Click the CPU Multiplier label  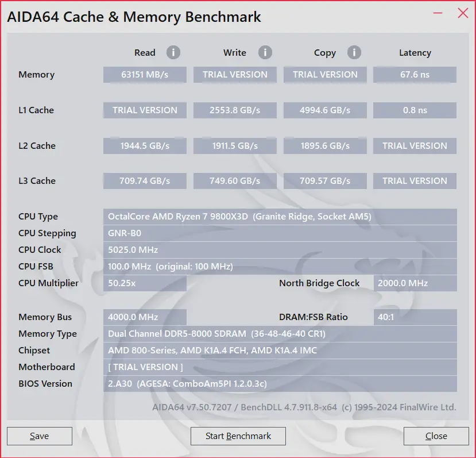[49, 283]
